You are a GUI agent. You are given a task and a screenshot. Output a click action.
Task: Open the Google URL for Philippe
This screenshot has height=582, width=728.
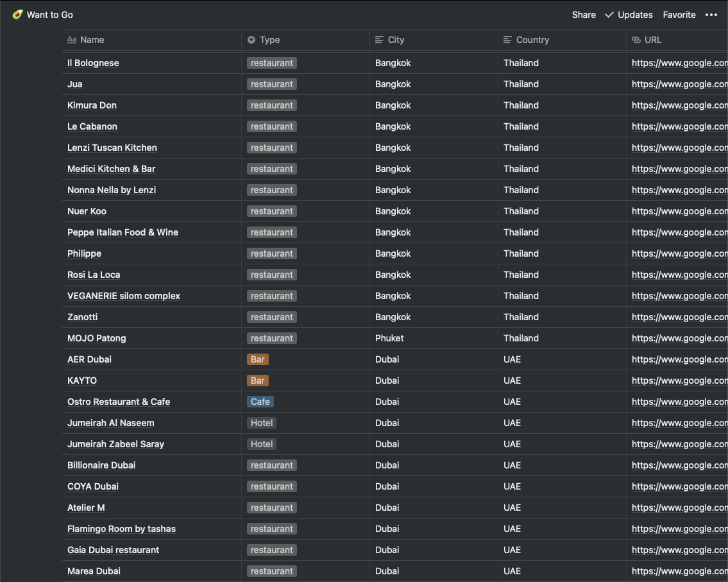click(679, 253)
